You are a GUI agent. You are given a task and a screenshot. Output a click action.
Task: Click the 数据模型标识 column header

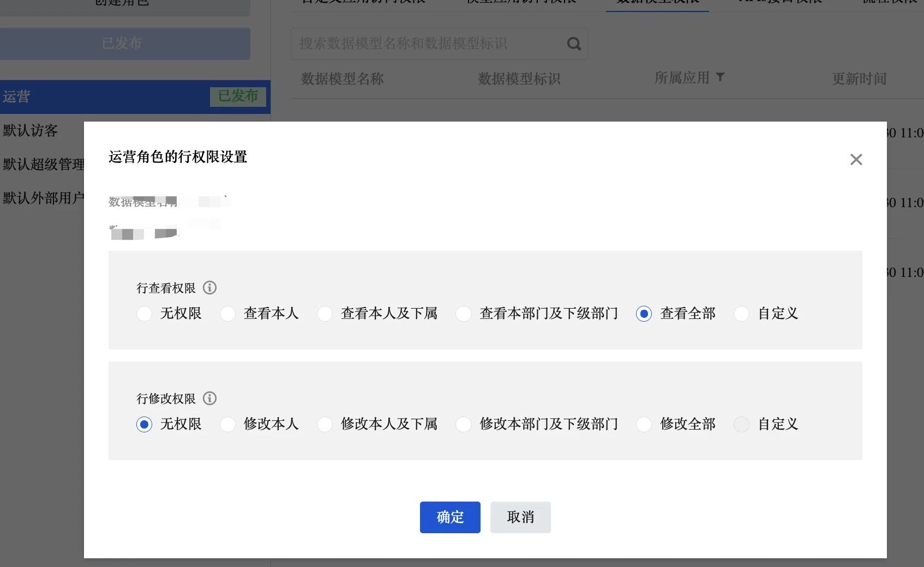click(x=519, y=79)
